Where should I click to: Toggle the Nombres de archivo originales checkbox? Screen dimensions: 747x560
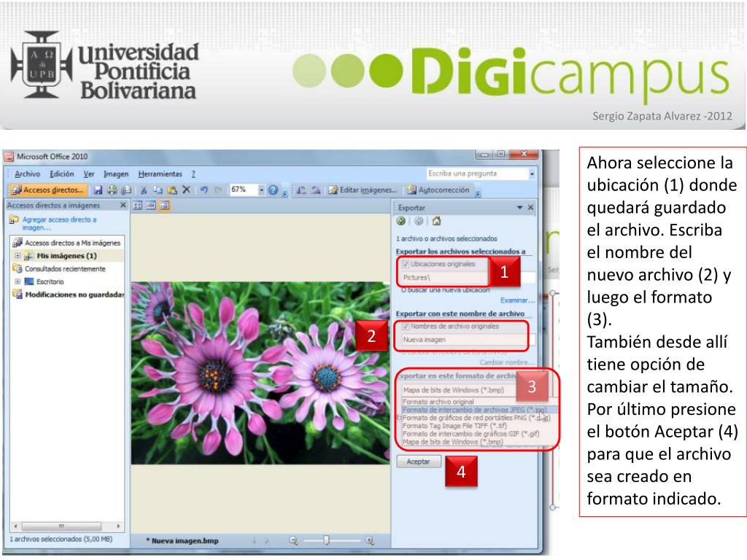[406, 326]
